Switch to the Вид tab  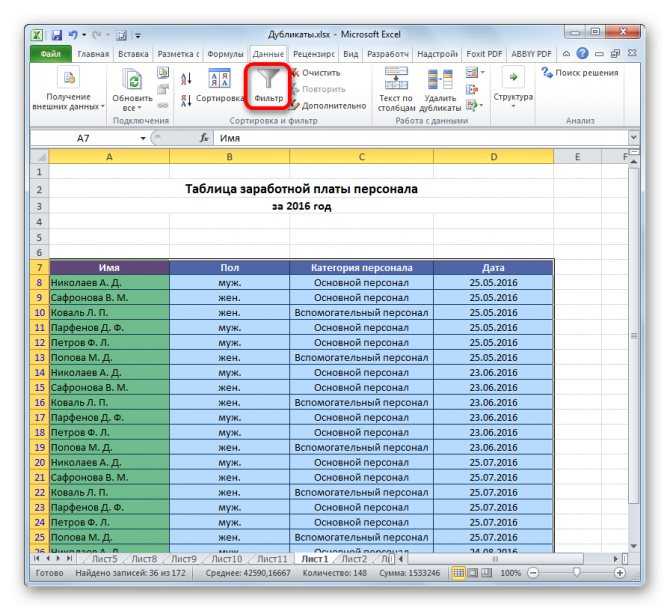pos(350,54)
